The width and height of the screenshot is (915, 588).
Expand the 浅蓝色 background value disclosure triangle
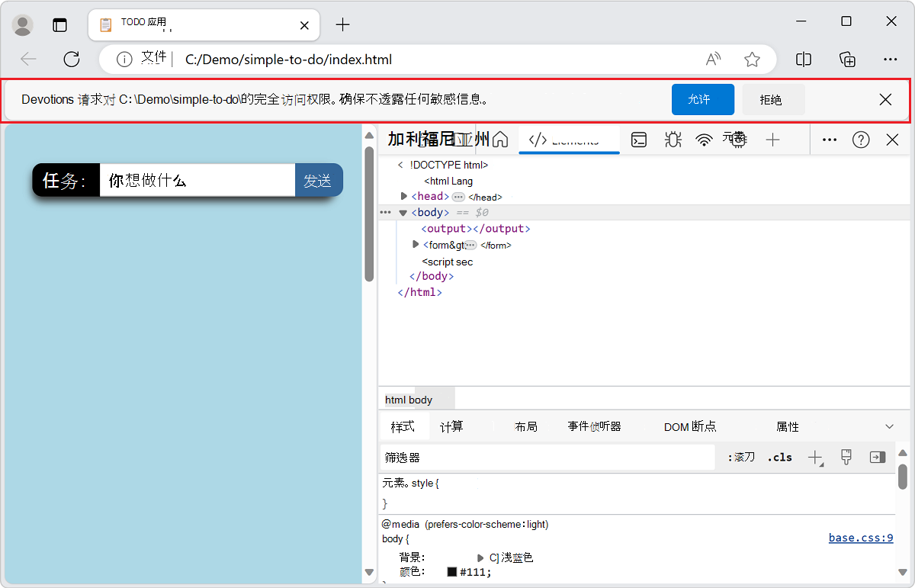(480, 557)
